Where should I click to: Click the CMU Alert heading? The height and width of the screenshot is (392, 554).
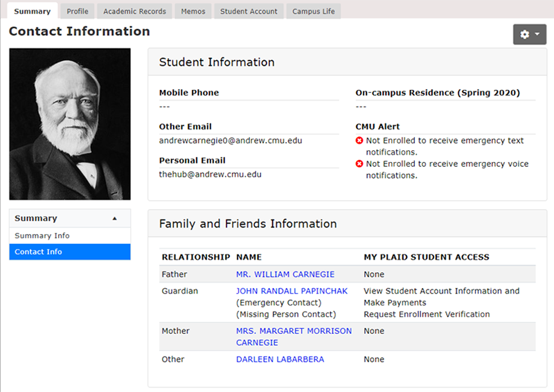377,127
